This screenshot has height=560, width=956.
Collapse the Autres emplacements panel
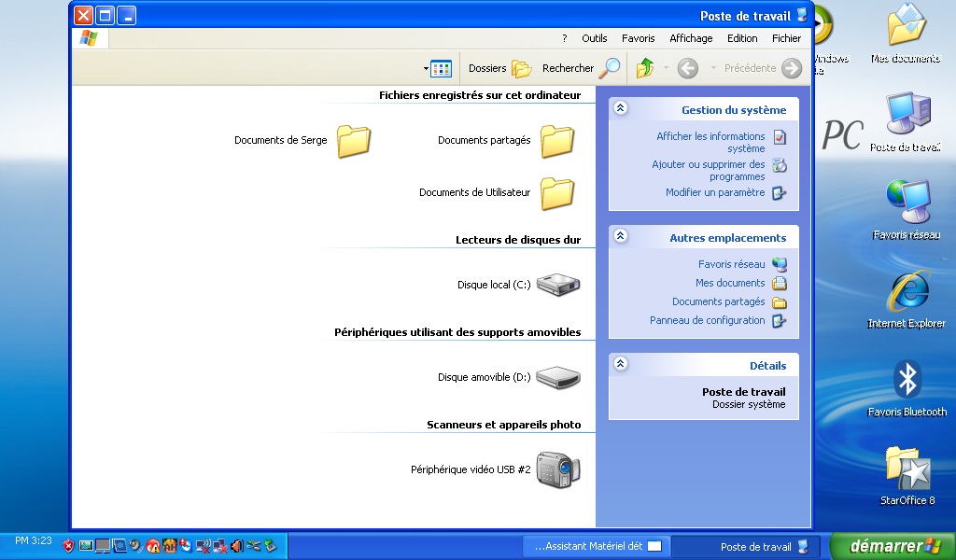[x=620, y=236]
